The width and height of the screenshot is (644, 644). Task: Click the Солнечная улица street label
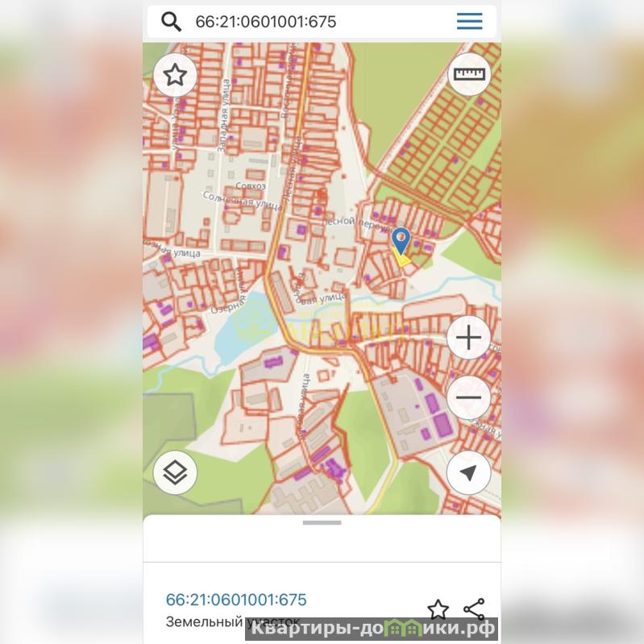pos(243,200)
